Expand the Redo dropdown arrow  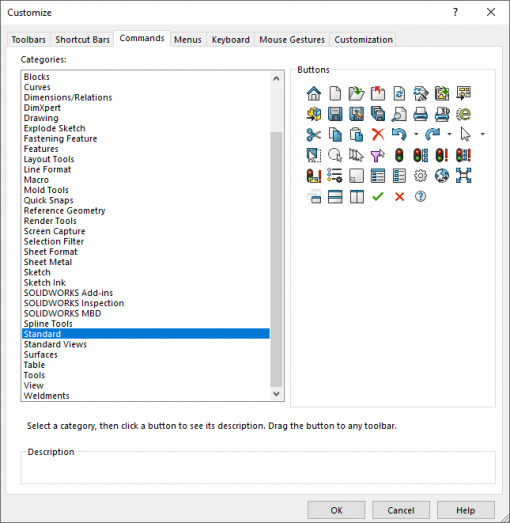pos(449,134)
